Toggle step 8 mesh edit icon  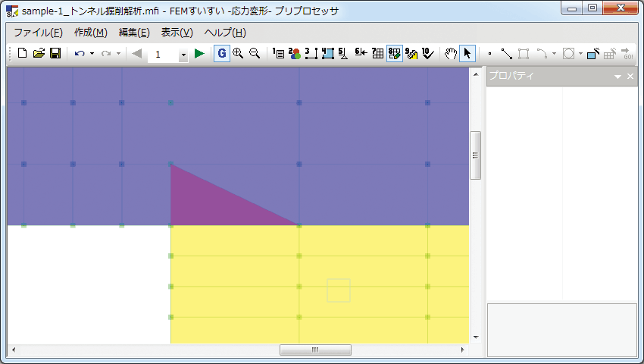click(x=394, y=54)
